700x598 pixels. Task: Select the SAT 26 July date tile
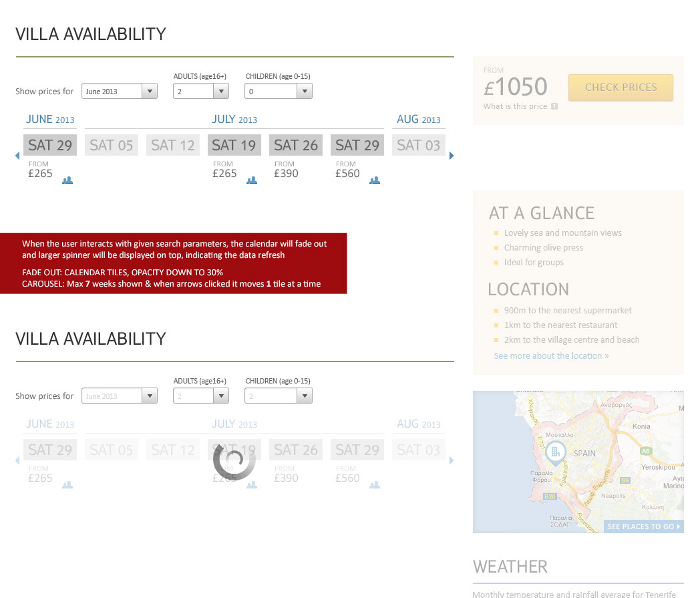(296, 145)
